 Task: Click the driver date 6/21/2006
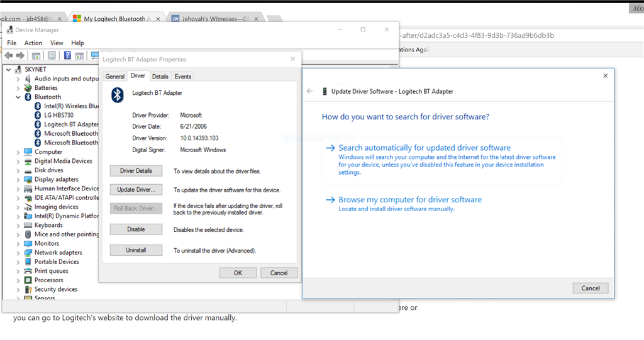(193, 126)
